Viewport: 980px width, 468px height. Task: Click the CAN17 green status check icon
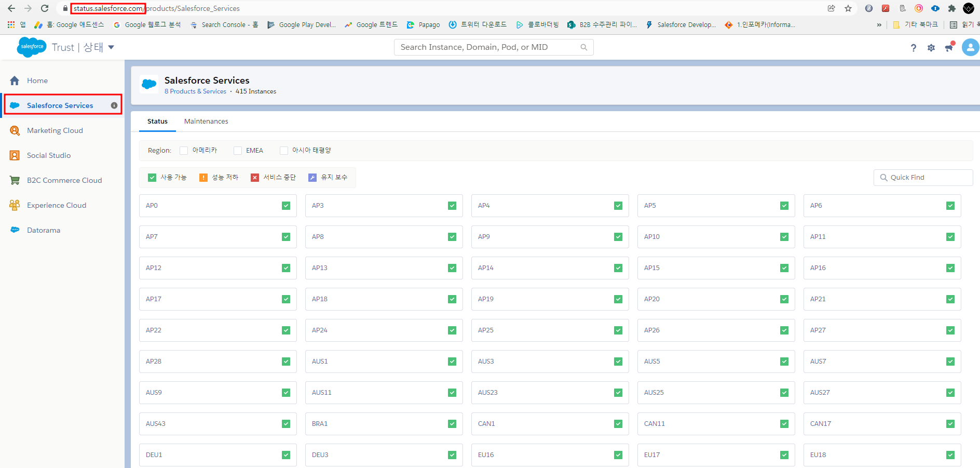(x=950, y=424)
